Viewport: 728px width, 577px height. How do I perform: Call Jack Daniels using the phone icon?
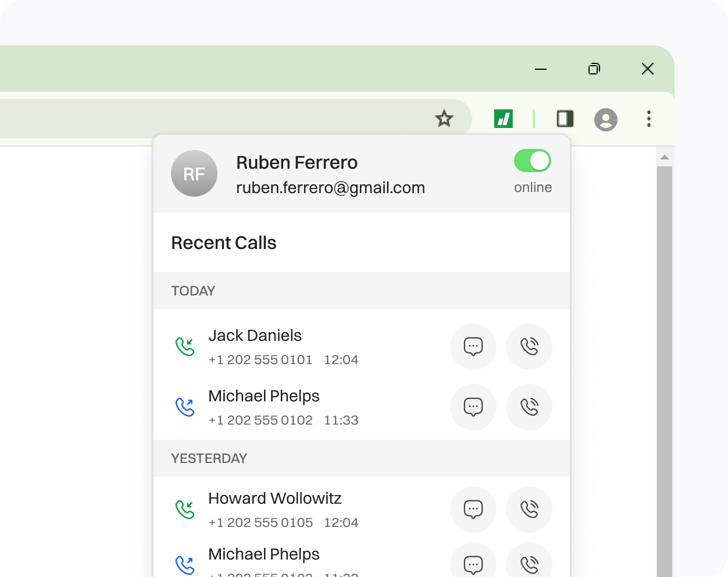529,347
